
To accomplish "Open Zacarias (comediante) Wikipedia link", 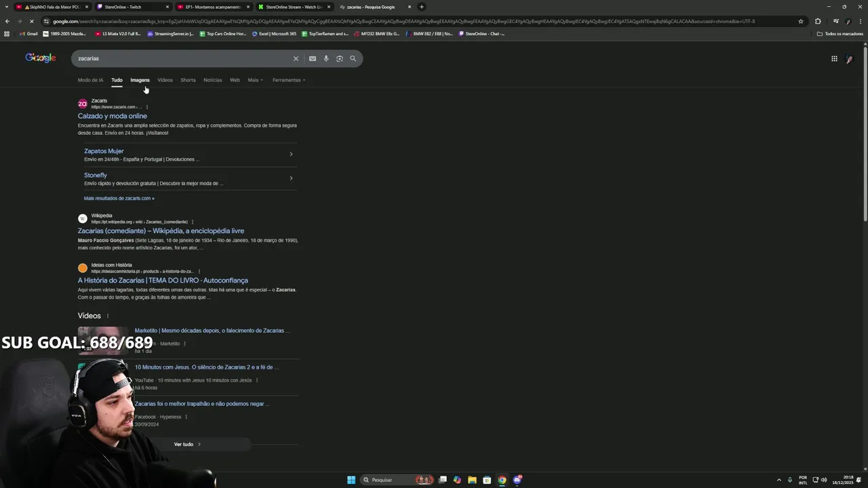I will (x=161, y=231).
